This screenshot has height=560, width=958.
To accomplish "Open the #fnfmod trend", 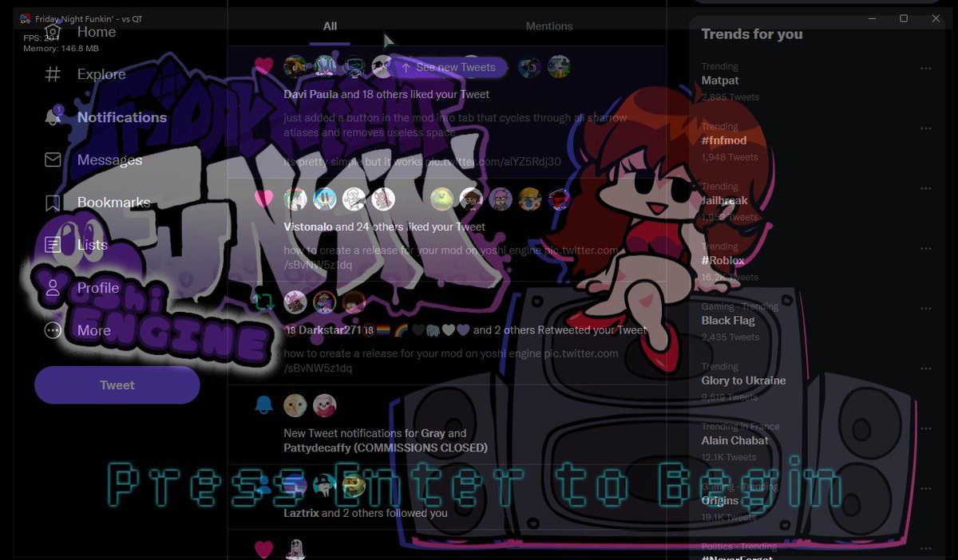I will pyautogui.click(x=724, y=140).
